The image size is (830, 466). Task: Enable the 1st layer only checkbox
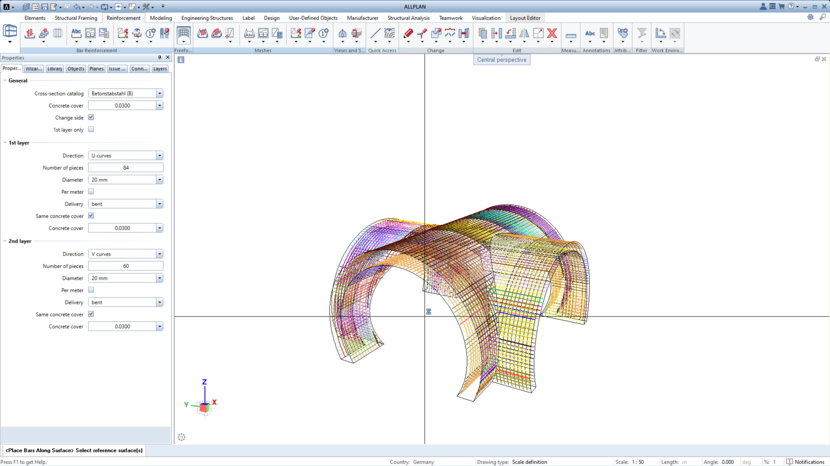pyautogui.click(x=91, y=130)
